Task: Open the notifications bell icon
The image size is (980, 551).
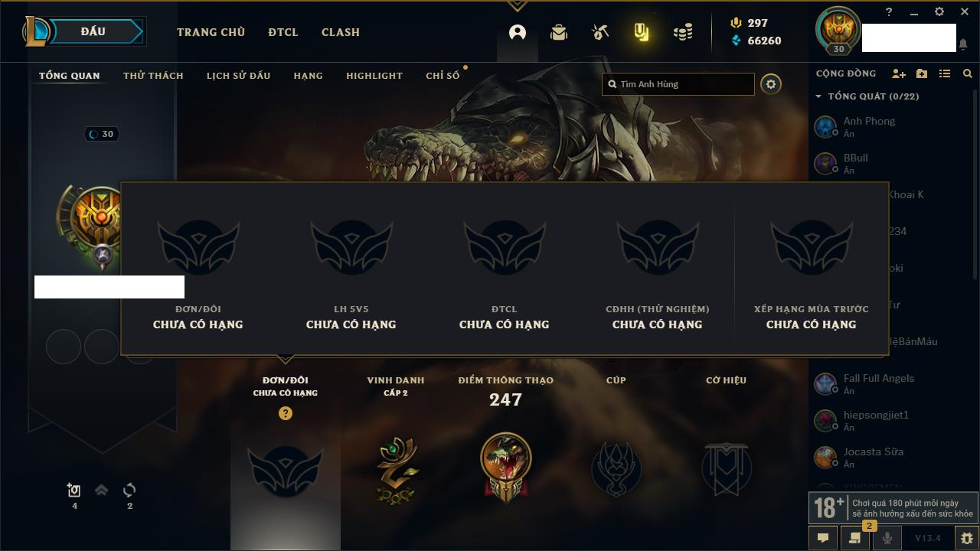Action: (x=963, y=44)
